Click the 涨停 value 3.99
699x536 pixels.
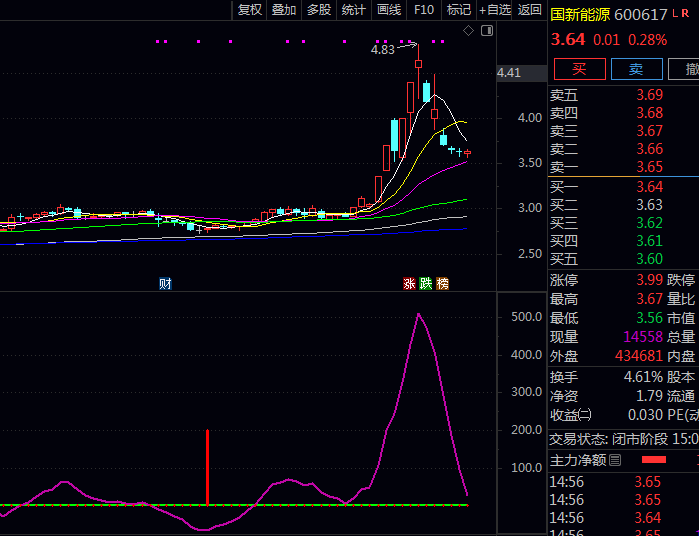[x=650, y=280]
